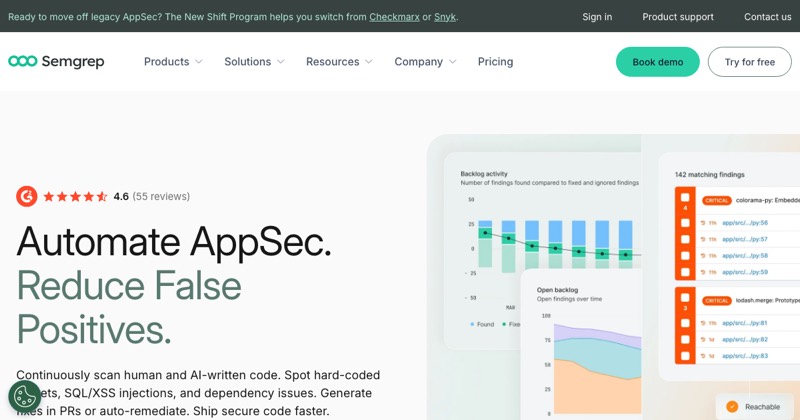
Task: Expand the Resources menu chevron
Action: (x=369, y=62)
